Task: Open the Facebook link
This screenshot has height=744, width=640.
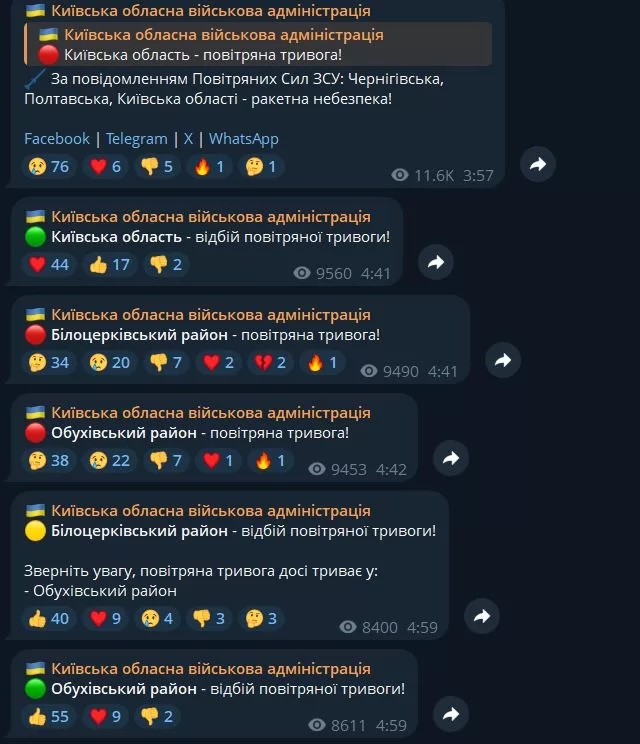Action: tap(56, 139)
